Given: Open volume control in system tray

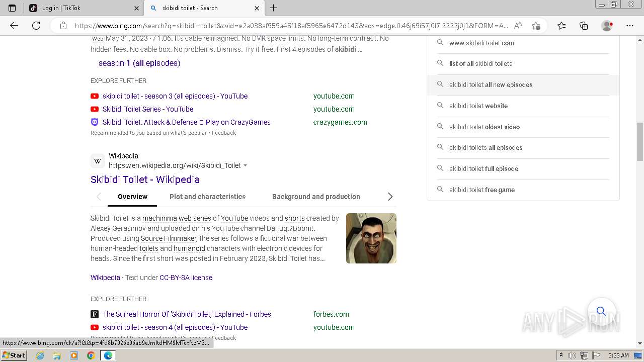Looking at the screenshot, I should [572, 355].
